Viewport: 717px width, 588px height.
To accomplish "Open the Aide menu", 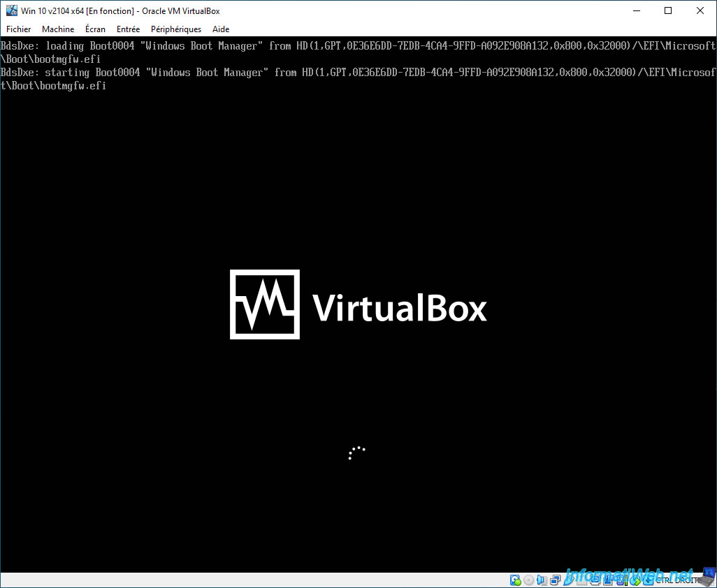I will point(221,29).
